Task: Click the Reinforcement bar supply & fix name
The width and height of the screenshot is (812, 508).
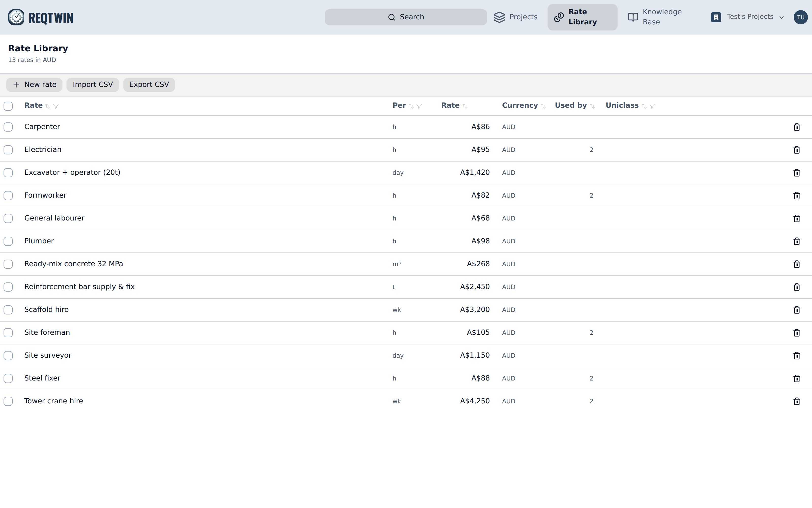Action: tap(79, 287)
